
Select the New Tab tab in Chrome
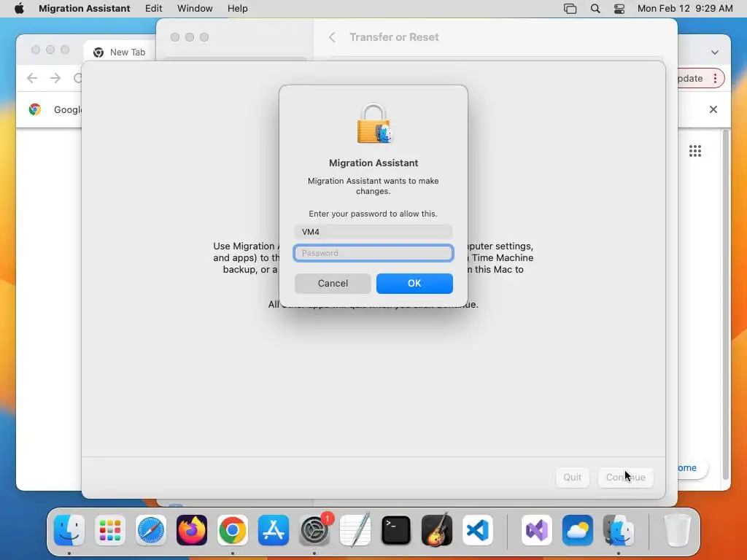[x=119, y=52]
